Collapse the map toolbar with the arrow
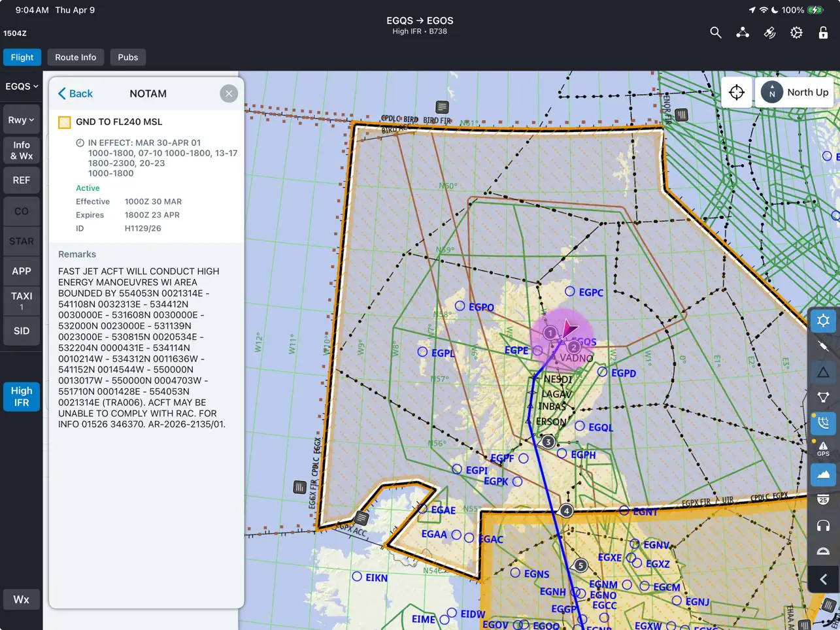840x630 pixels. coord(823,579)
